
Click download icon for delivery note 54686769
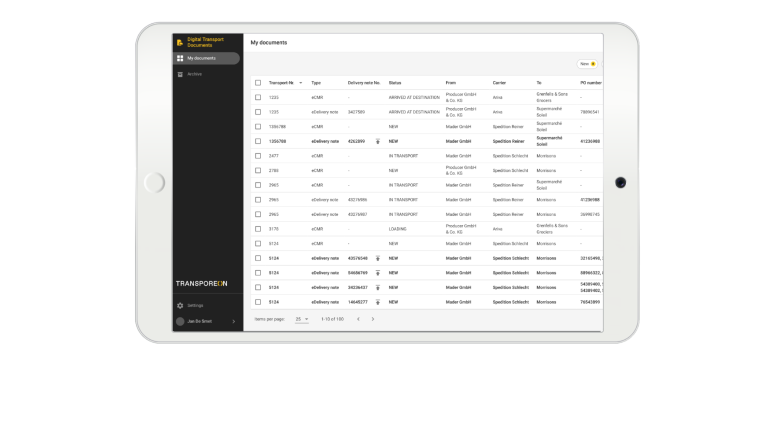(378, 272)
